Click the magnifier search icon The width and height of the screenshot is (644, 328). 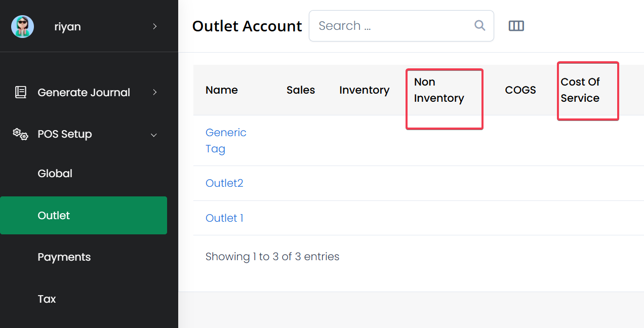click(x=479, y=26)
